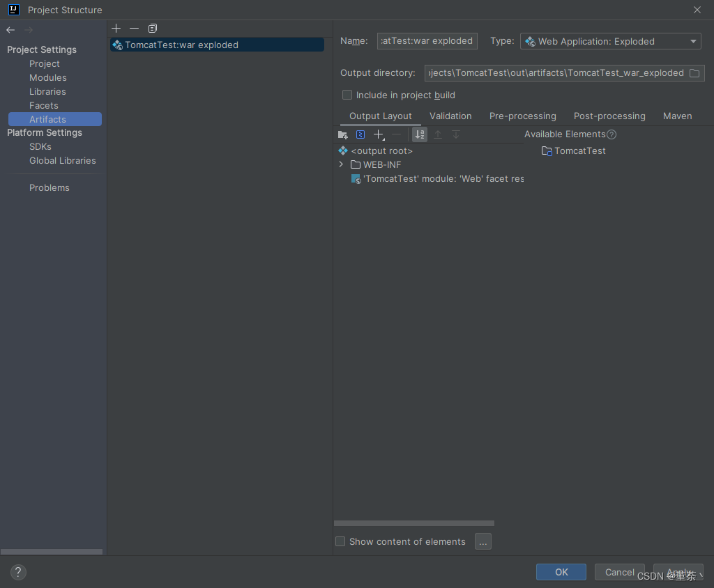Open Project settings section
714x588 pixels.
tap(44, 63)
